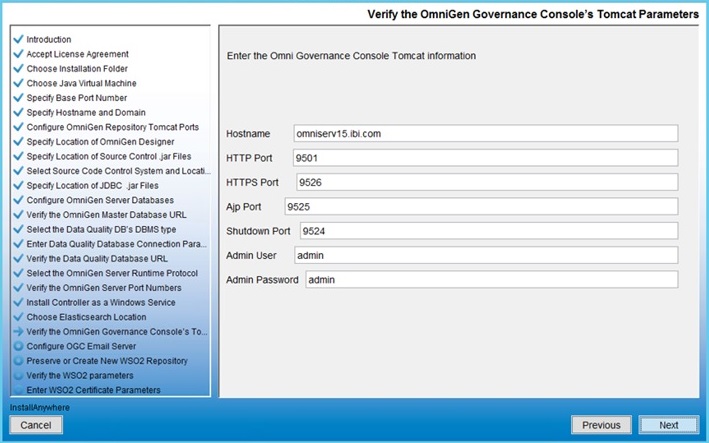The image size is (709, 443).
Task: Select 'Specify Hostname and Domain' step text
Action: tap(86, 112)
